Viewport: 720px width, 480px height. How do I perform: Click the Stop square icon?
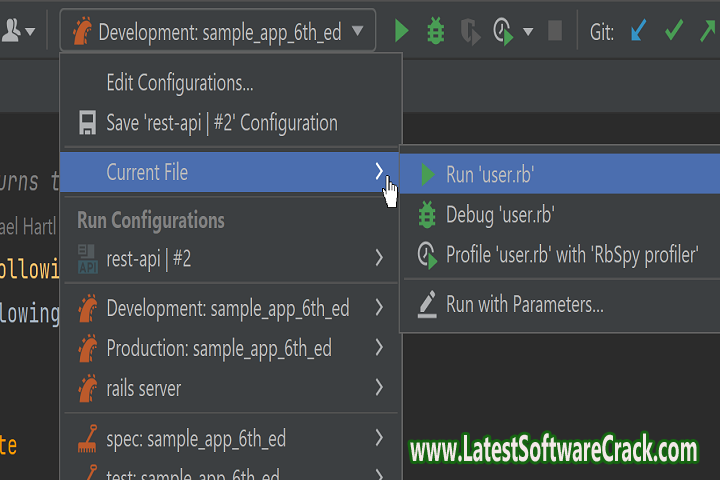(555, 31)
